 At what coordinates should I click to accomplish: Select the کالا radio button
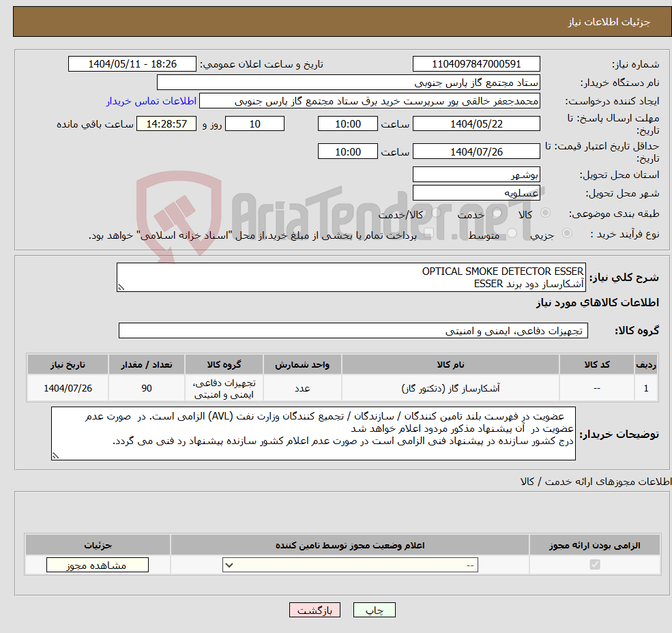(546, 213)
